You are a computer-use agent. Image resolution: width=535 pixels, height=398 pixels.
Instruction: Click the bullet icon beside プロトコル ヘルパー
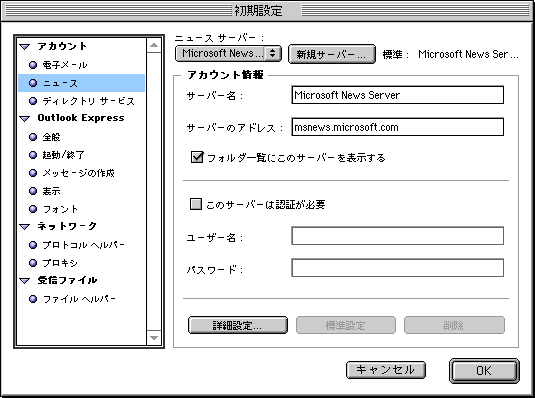coord(33,245)
